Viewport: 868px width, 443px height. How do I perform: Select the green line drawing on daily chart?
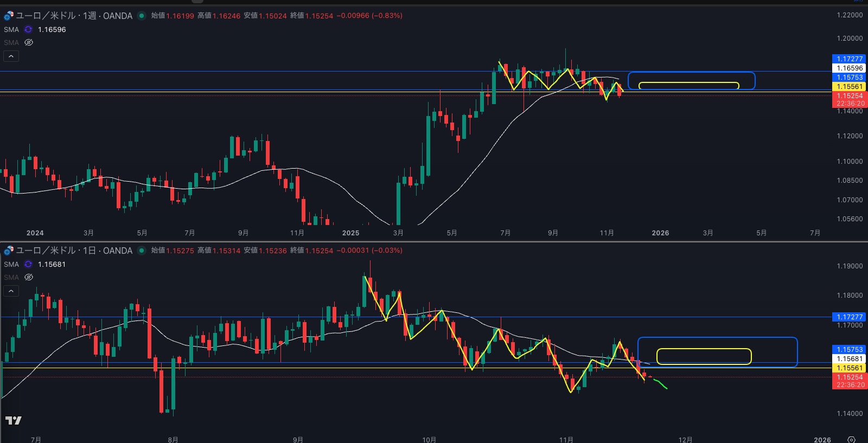point(661,384)
